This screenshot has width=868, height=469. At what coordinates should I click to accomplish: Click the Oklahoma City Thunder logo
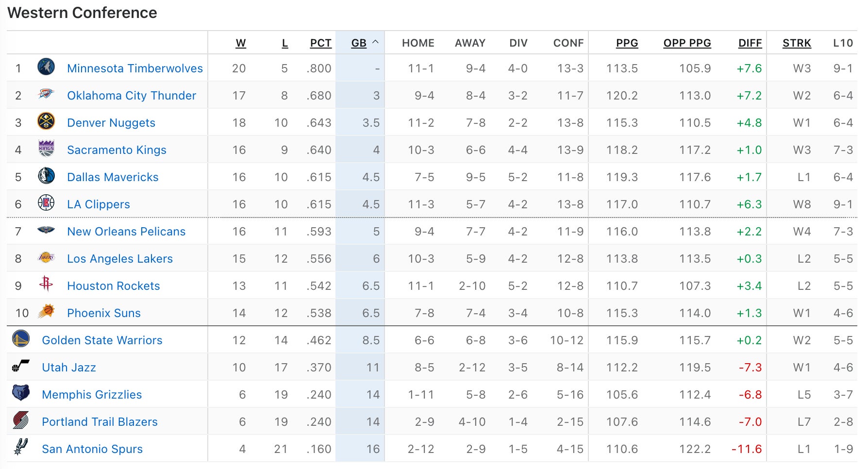tap(46, 94)
